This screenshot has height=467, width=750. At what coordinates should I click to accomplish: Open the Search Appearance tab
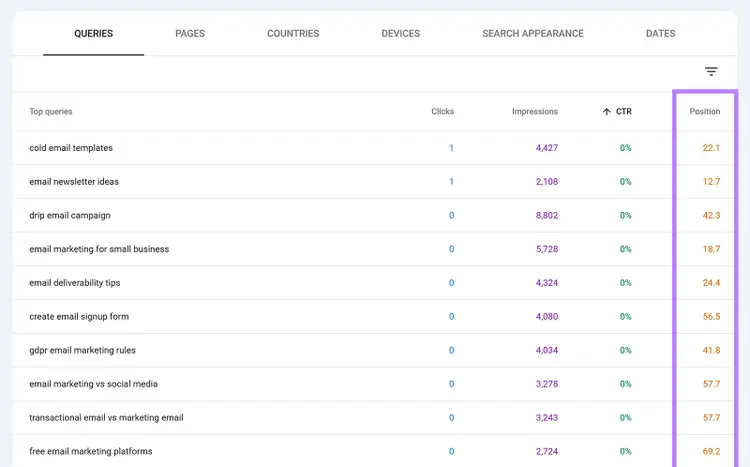533,33
